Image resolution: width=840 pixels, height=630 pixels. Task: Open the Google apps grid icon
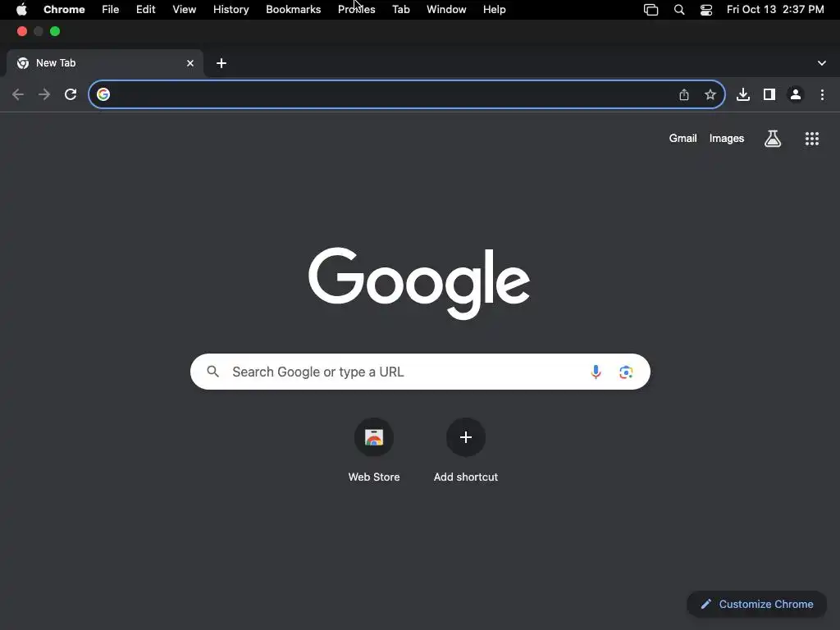pyautogui.click(x=812, y=139)
